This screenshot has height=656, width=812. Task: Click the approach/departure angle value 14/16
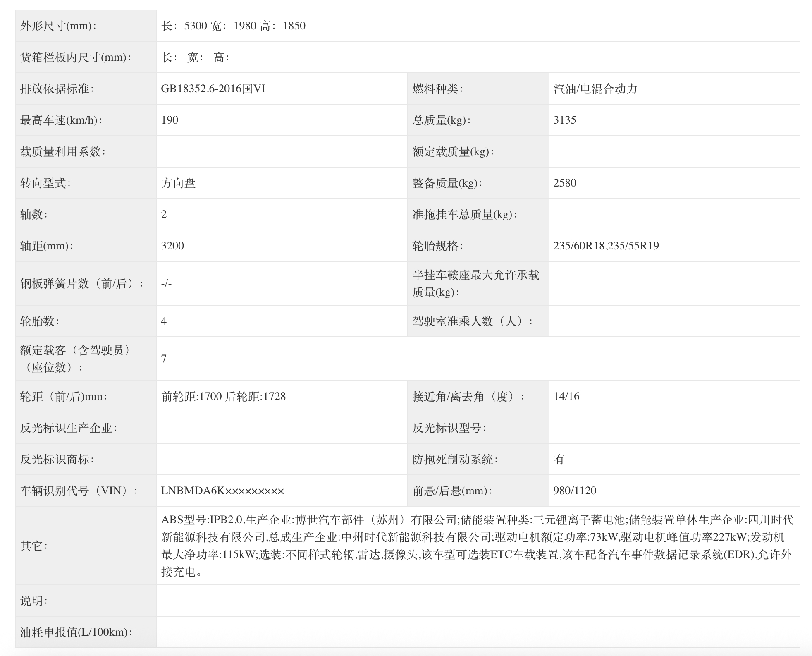(x=566, y=397)
